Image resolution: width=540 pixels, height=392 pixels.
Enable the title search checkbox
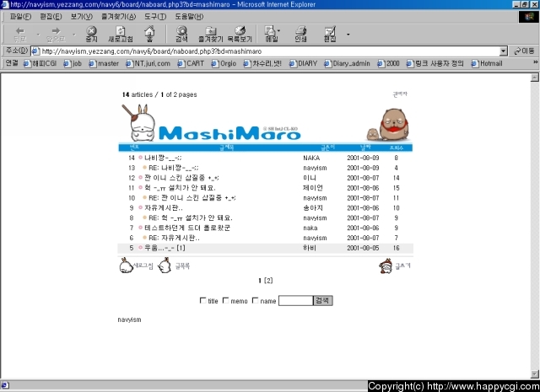[x=202, y=300]
